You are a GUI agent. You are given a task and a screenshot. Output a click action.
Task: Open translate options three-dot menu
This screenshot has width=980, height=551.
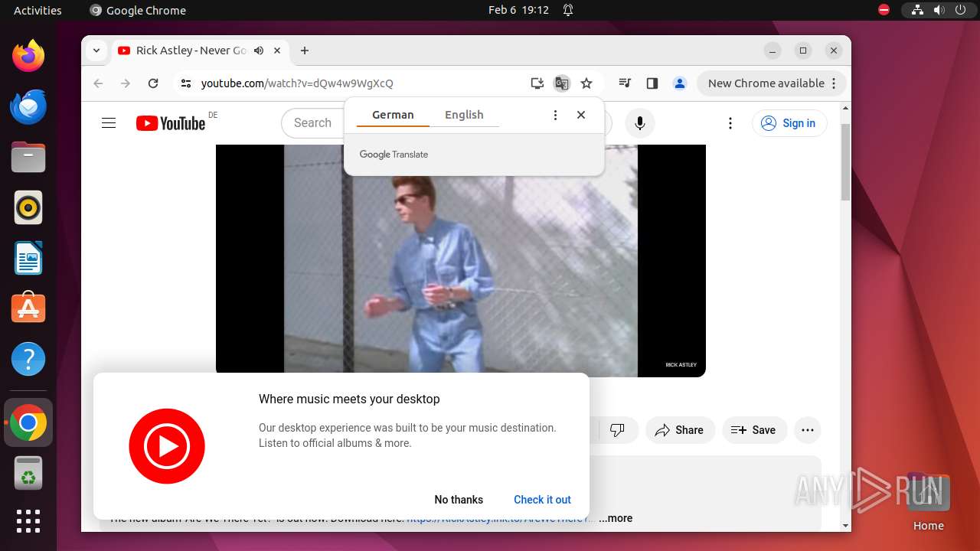tap(555, 115)
